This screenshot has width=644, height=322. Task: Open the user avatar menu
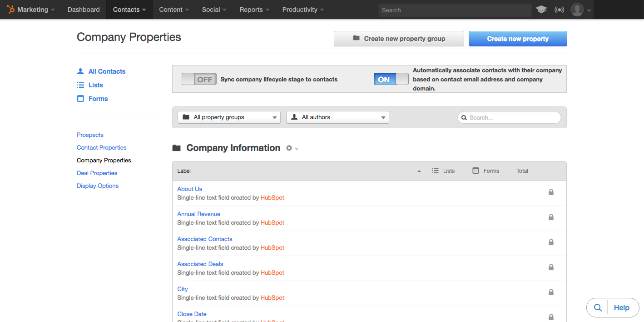point(577,10)
